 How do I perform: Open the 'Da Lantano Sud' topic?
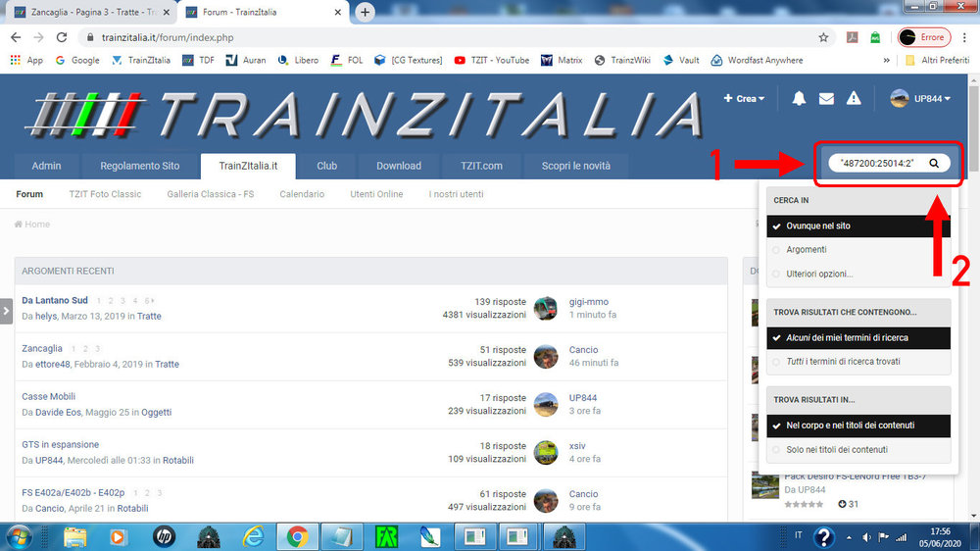coord(55,300)
